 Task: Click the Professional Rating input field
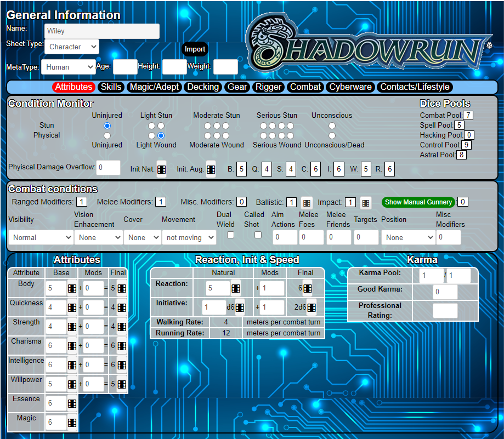point(445,311)
